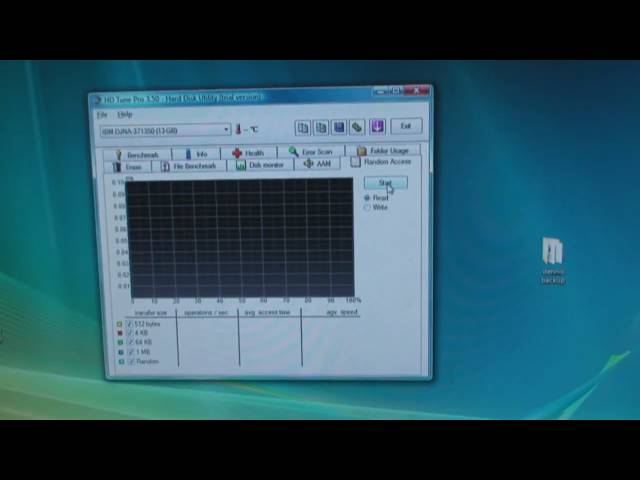Click the avg. access time column header

click(x=267, y=312)
